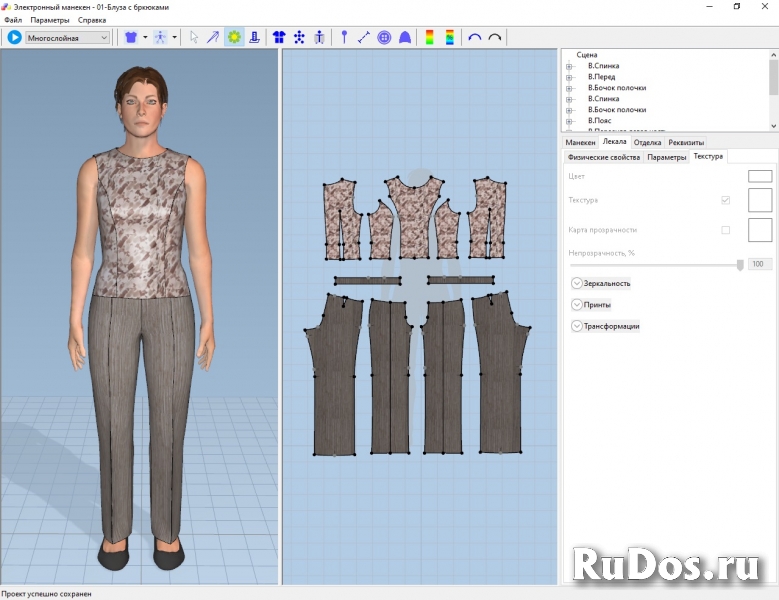Click the Цвет color swatch
The width and height of the screenshot is (779, 600).
click(759, 176)
